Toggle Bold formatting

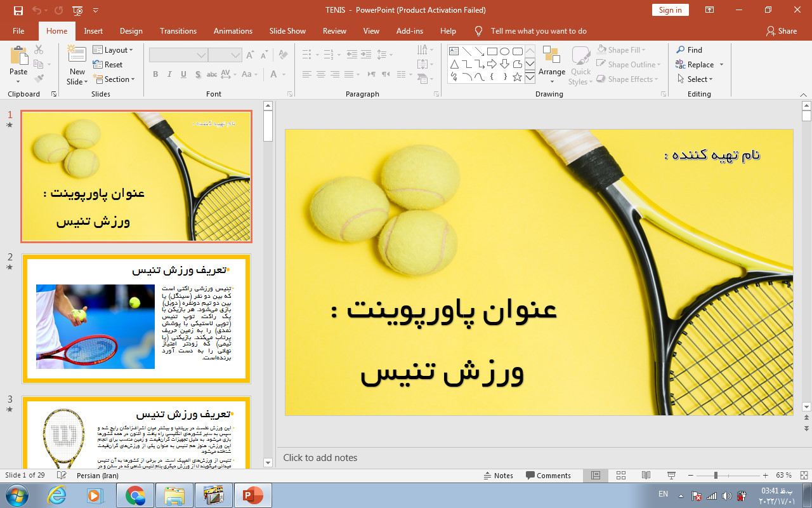155,74
